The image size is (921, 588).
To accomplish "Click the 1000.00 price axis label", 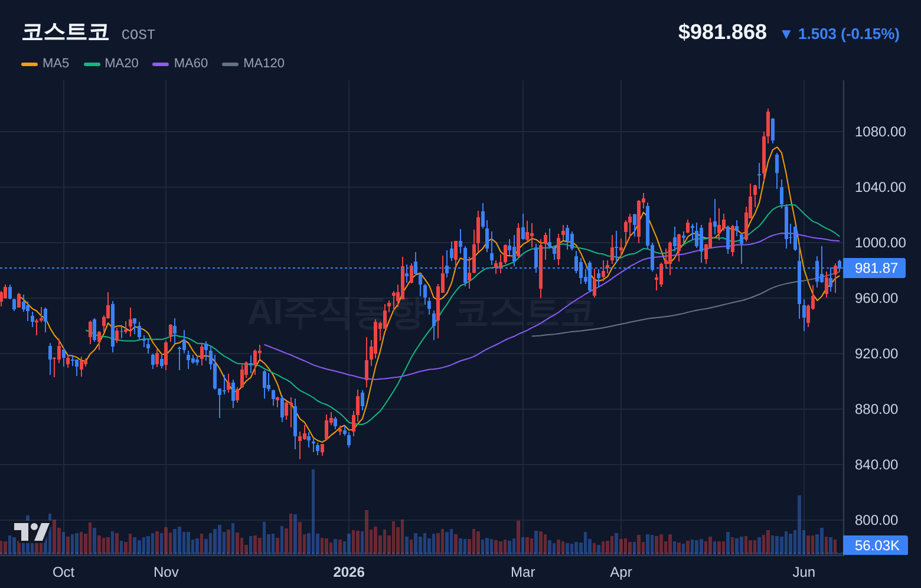I will pyautogui.click(x=880, y=243).
